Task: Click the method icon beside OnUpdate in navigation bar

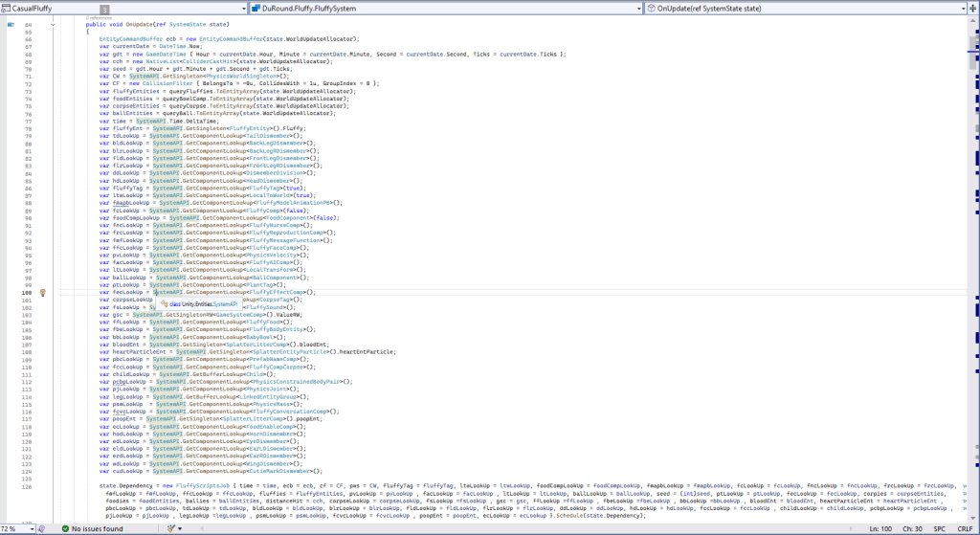Action: coord(652,8)
